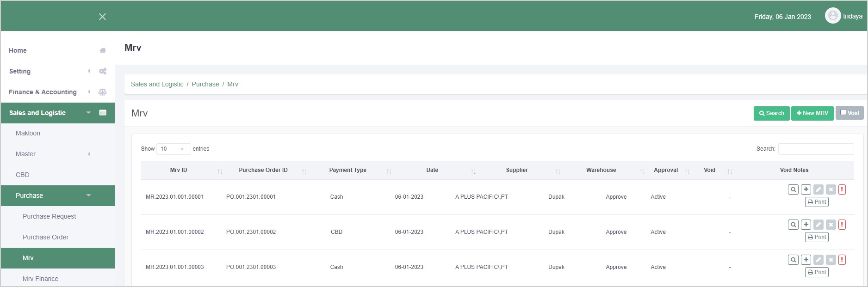The width and height of the screenshot is (868, 287).
Task: Expand the Finance & Accounting menu
Action: coord(43,92)
